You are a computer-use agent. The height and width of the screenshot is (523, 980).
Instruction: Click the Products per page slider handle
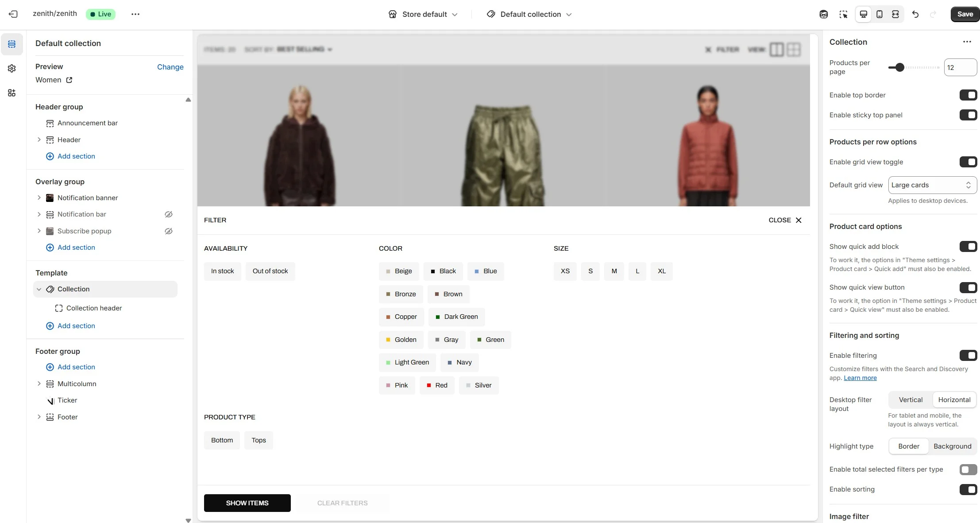(x=899, y=67)
